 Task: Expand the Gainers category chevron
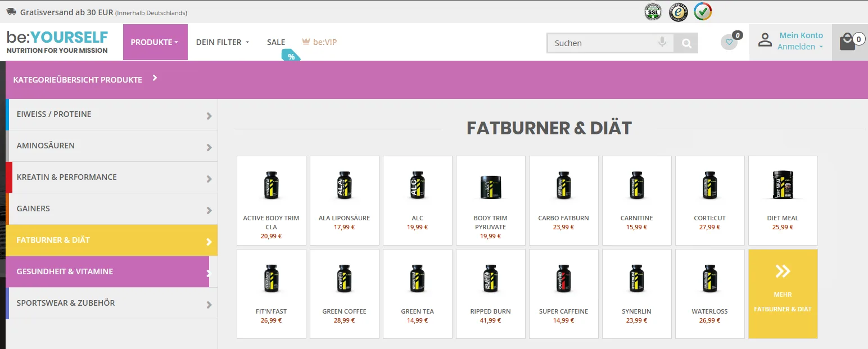coord(209,210)
